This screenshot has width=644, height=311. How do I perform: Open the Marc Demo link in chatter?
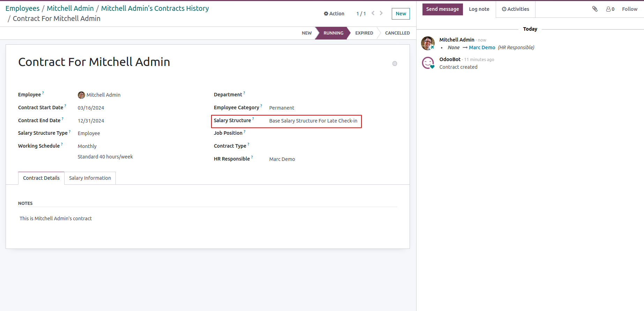482,47
